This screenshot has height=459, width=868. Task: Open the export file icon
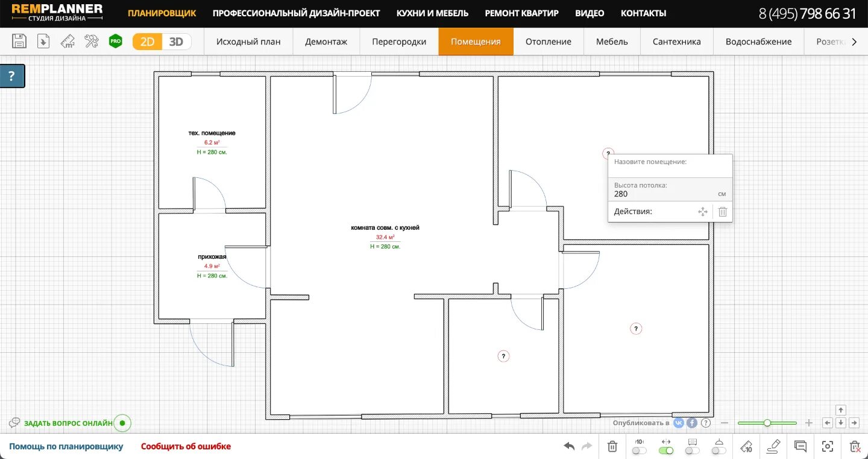pyautogui.click(x=43, y=41)
